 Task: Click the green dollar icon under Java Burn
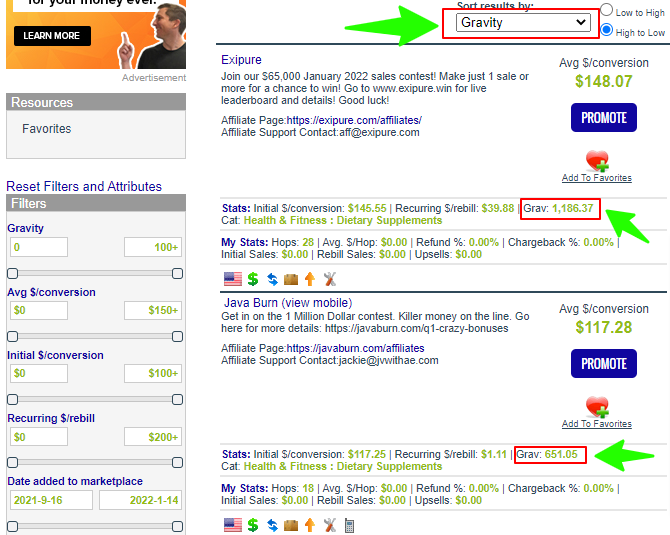click(253, 525)
